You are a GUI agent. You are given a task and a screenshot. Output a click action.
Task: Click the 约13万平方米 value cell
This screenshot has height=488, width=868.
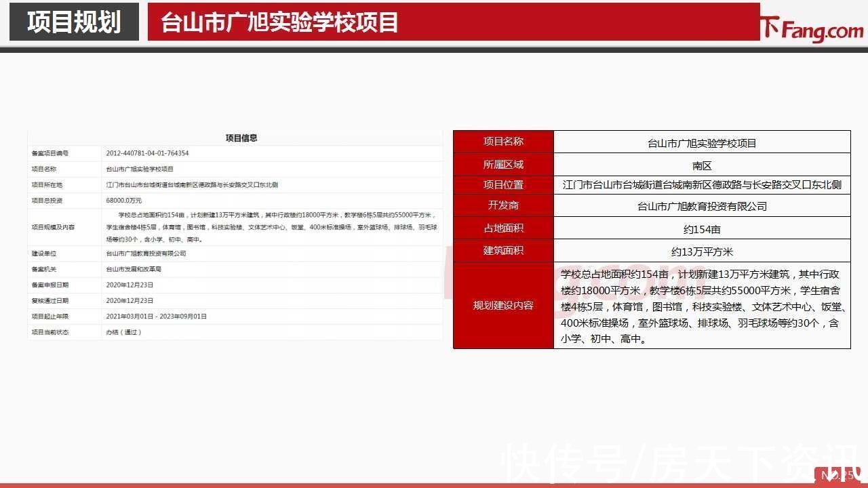click(x=702, y=251)
